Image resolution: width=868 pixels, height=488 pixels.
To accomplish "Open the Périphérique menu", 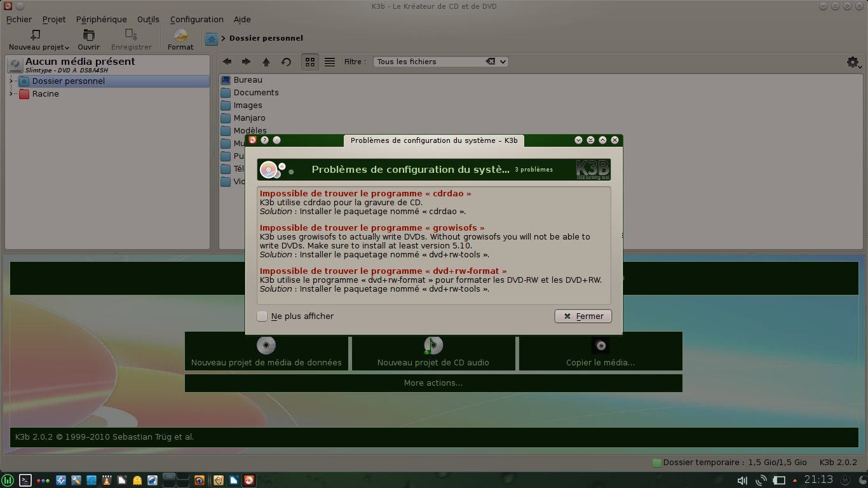I will click(102, 19).
